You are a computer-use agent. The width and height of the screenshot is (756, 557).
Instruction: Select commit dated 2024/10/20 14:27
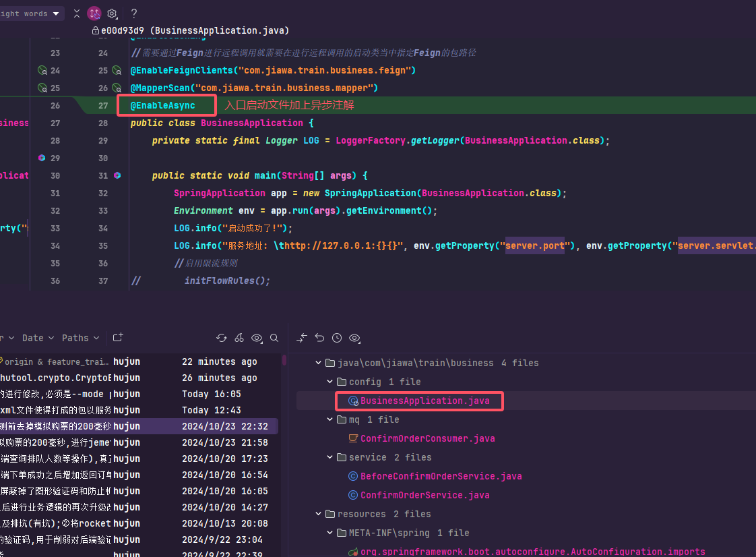click(139, 507)
